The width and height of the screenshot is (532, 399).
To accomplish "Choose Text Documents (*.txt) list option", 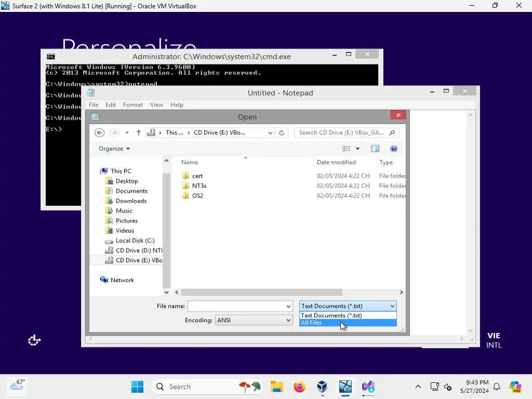I will tap(348, 315).
